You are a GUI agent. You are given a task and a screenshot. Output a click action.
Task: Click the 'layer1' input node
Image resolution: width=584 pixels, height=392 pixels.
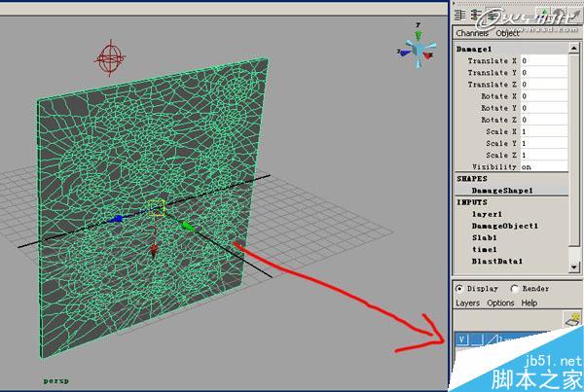click(487, 214)
